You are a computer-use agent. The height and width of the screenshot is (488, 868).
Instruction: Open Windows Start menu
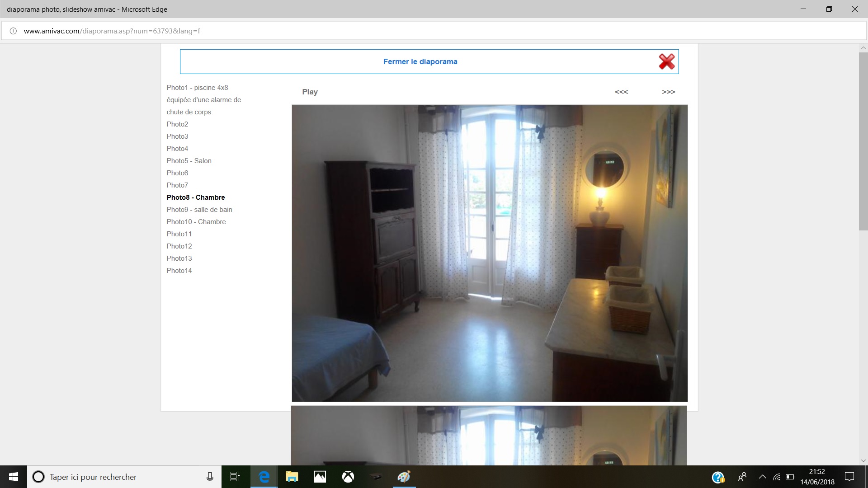click(x=14, y=477)
